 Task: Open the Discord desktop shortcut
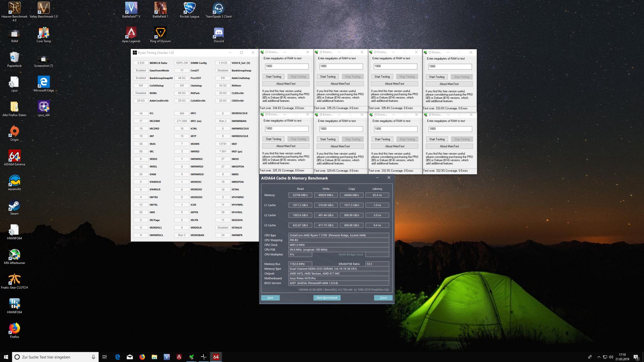pyautogui.click(x=219, y=35)
